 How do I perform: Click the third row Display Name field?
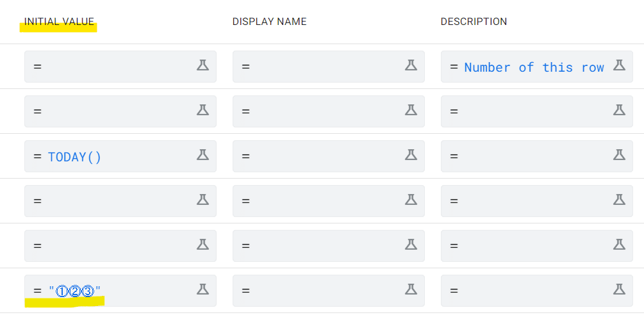click(320, 156)
